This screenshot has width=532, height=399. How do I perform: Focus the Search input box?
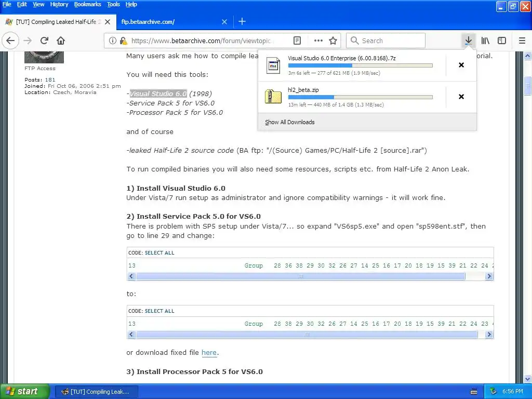pyautogui.click(x=386, y=41)
